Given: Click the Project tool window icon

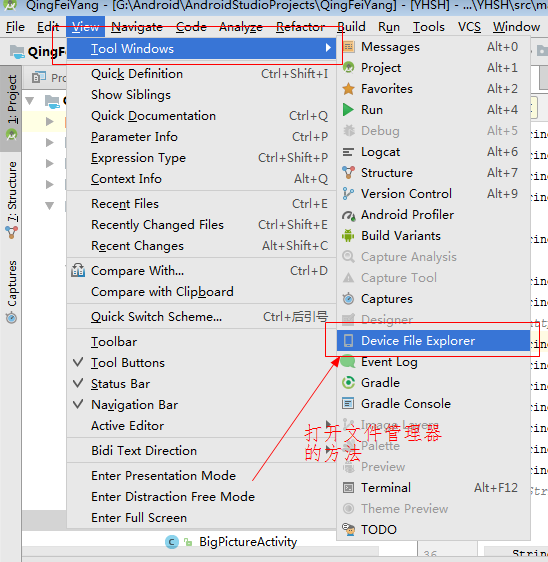Looking at the screenshot, I should pyautogui.click(x=348, y=68).
